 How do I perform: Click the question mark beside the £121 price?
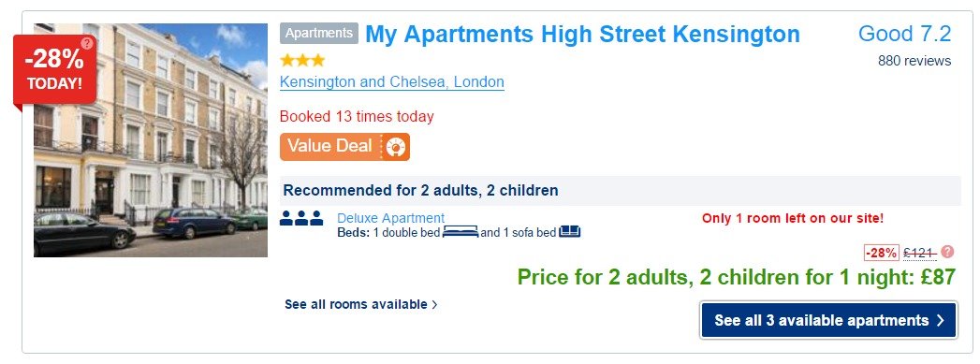click(x=947, y=252)
